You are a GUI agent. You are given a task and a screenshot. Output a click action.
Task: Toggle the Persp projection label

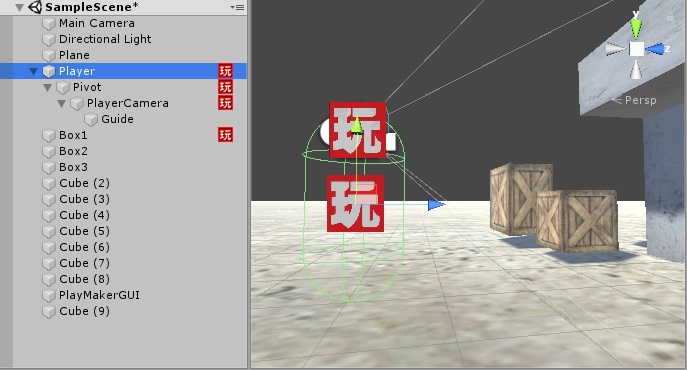(x=634, y=100)
